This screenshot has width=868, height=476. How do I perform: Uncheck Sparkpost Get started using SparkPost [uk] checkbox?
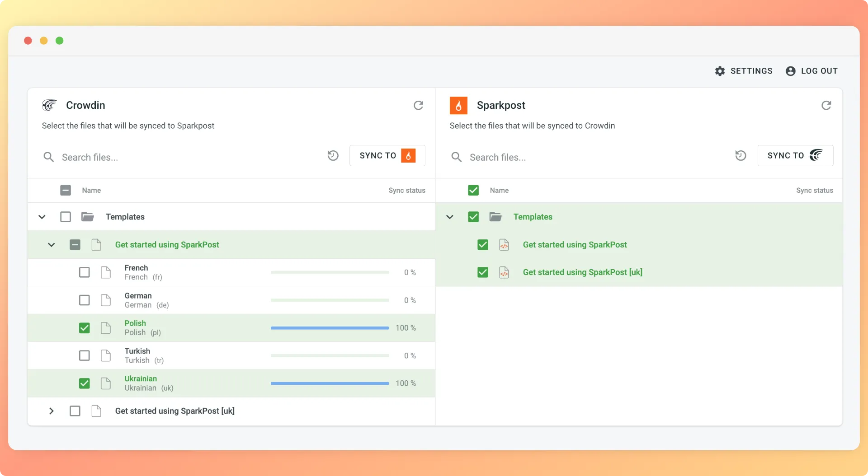(x=483, y=272)
